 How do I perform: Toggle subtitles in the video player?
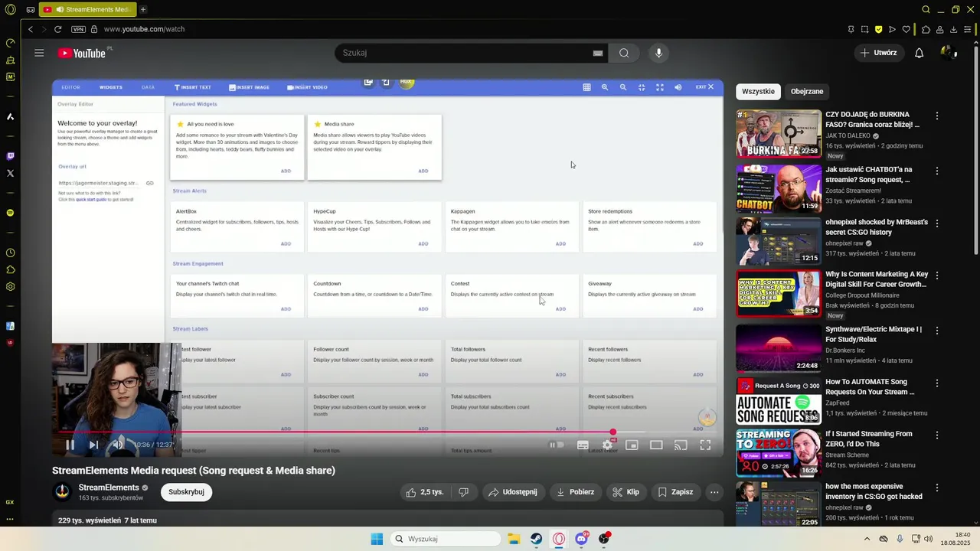coord(583,445)
